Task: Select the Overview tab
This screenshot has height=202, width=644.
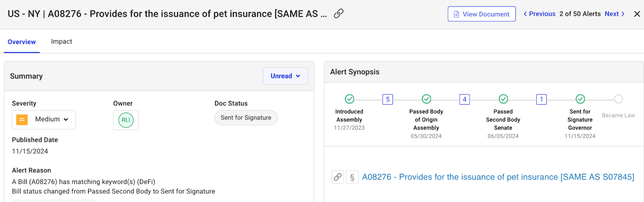Action: point(22,42)
